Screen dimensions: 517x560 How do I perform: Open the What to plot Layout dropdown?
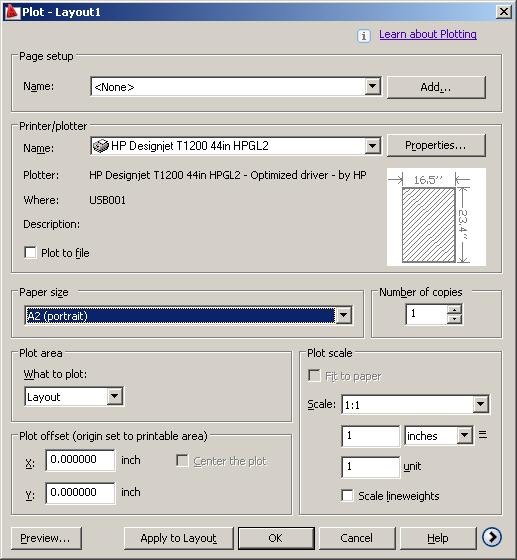[x=115, y=396]
